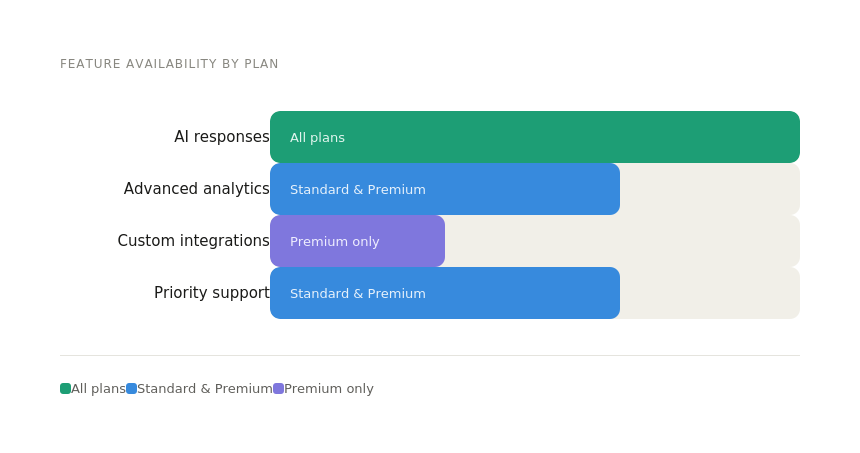Click the empty track beside the Custom integrations bar
This screenshot has width=860, height=453.
[622, 241]
